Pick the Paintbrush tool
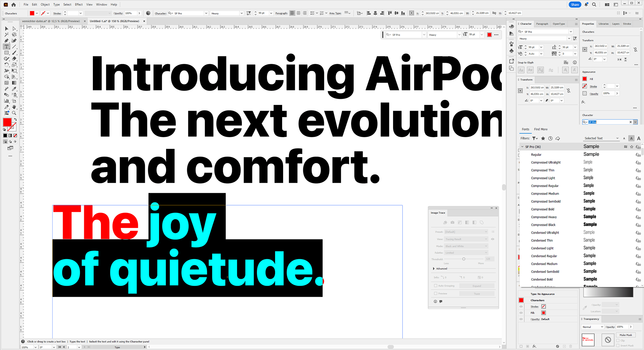The width and height of the screenshot is (644, 350). [x=14, y=53]
